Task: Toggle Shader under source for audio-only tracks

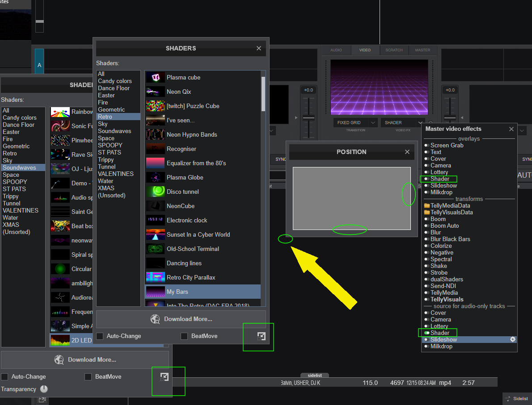Action: point(427,333)
